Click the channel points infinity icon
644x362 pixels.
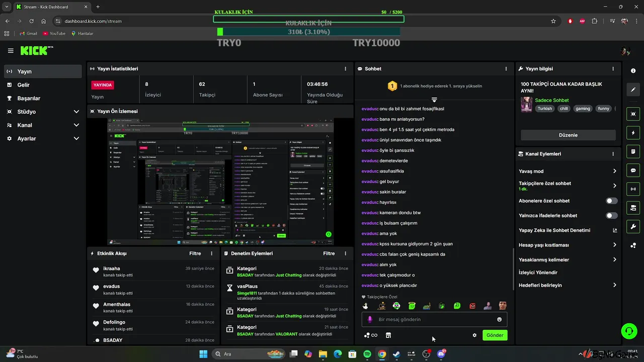coord(370,335)
